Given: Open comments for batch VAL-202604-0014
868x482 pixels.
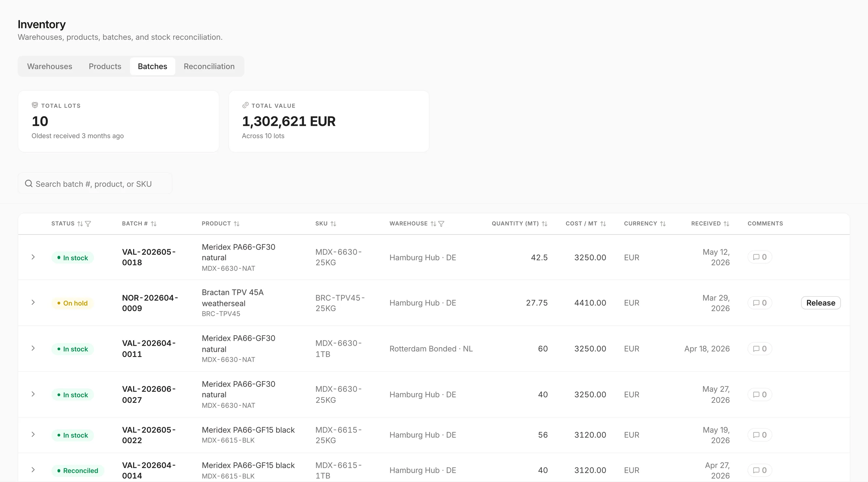Looking at the screenshot, I should pos(760,470).
